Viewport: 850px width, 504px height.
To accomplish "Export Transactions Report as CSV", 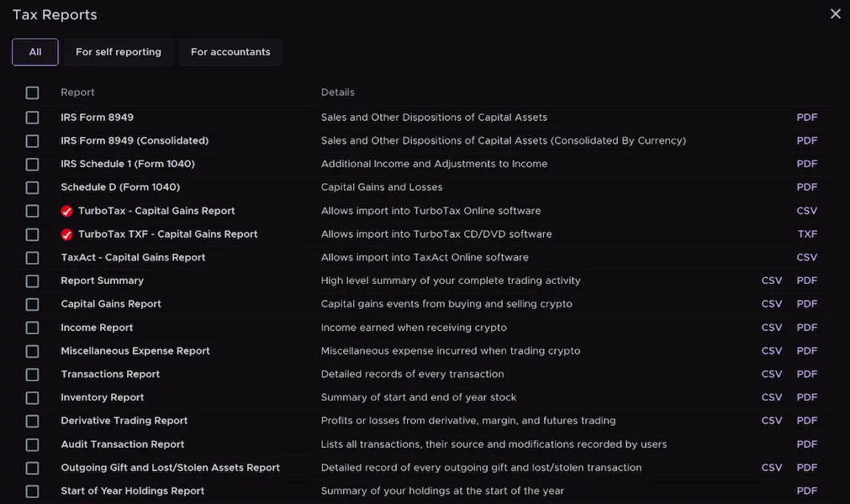I will [x=772, y=374].
